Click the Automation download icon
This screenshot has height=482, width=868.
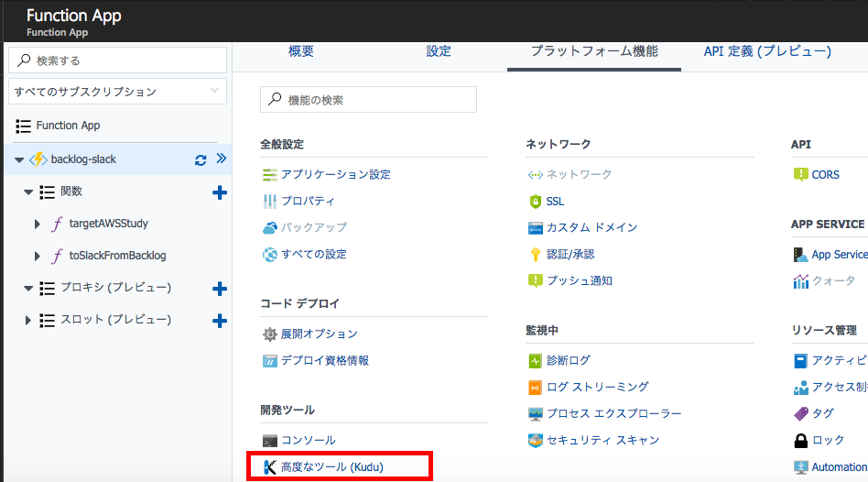pos(801,467)
